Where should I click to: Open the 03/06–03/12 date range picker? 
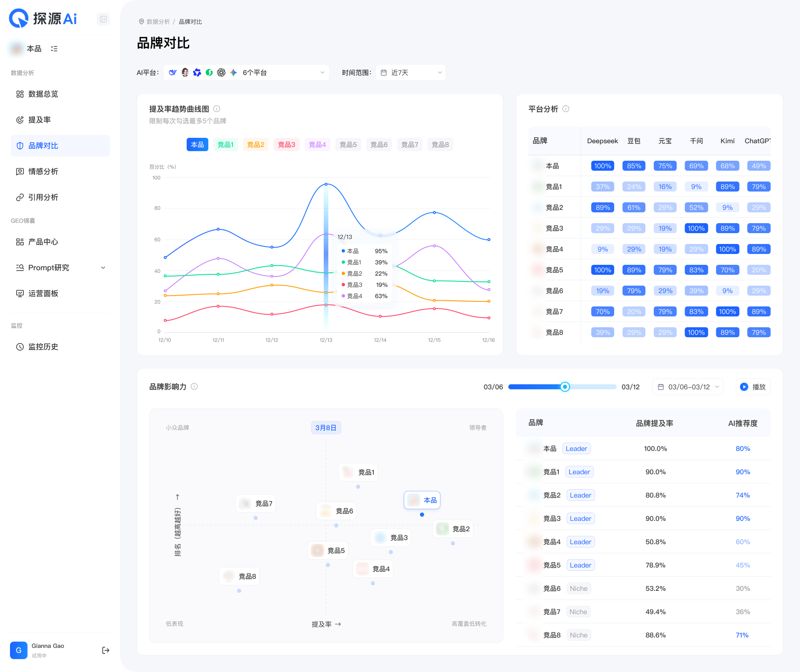tap(688, 387)
